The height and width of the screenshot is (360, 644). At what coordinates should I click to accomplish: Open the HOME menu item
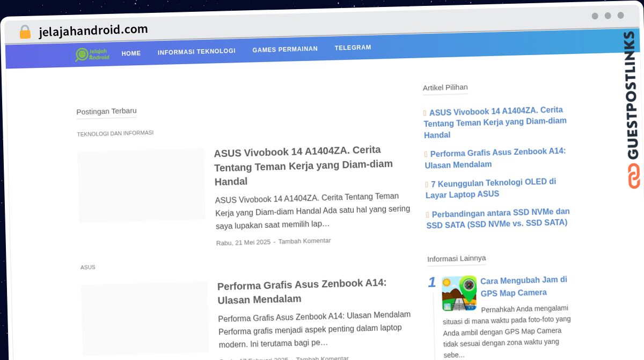point(131,53)
